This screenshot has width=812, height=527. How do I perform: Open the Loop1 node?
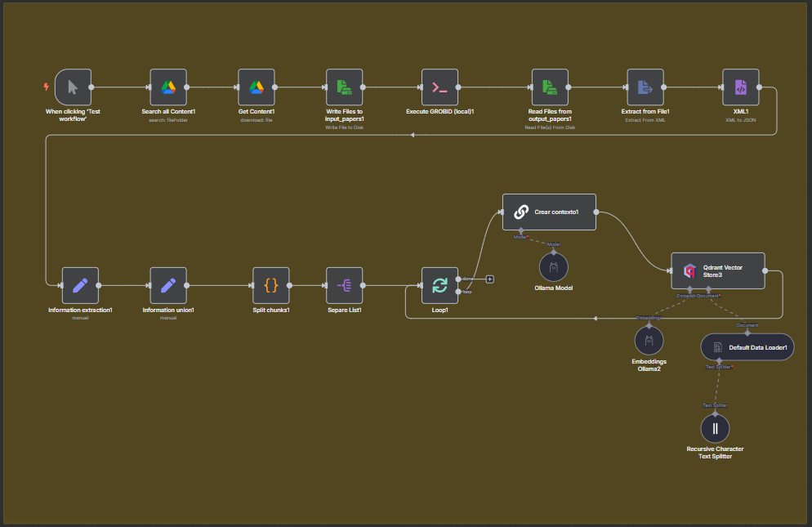439,285
